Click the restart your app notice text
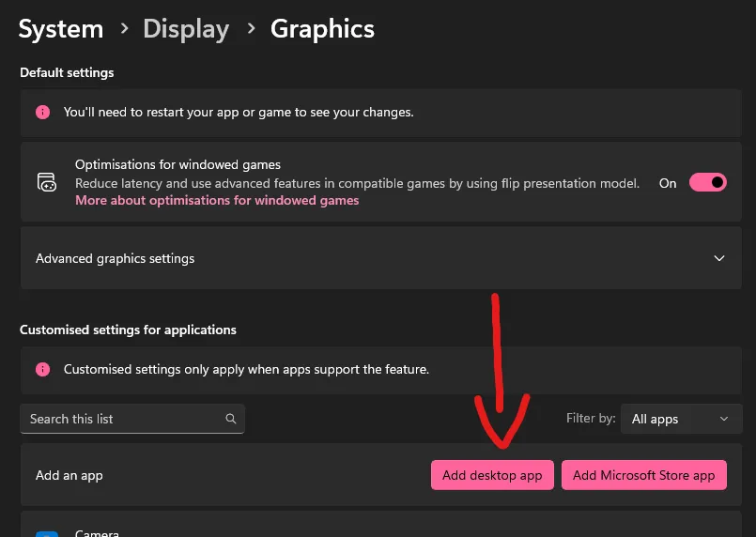This screenshot has height=537, width=756. (x=239, y=113)
